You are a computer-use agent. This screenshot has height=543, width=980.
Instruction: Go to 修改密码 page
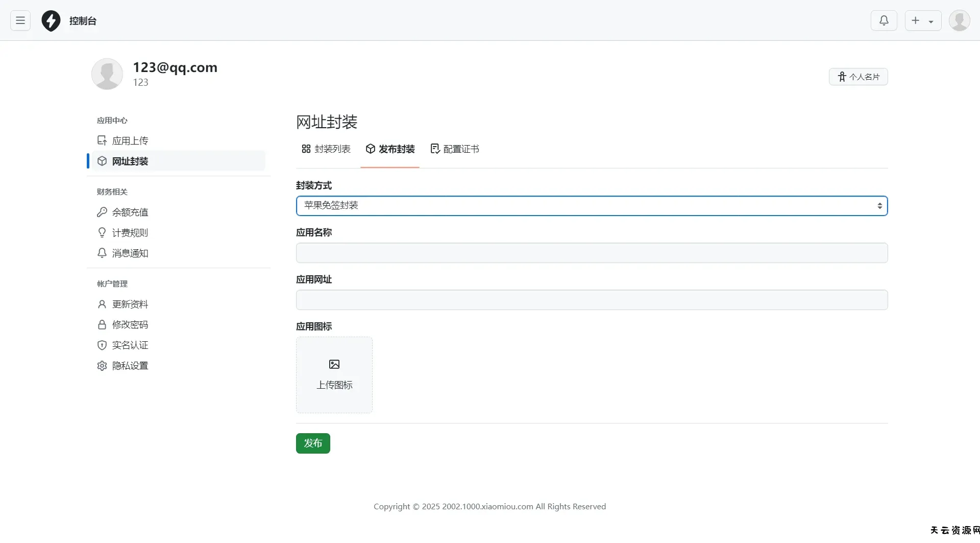[x=130, y=324]
